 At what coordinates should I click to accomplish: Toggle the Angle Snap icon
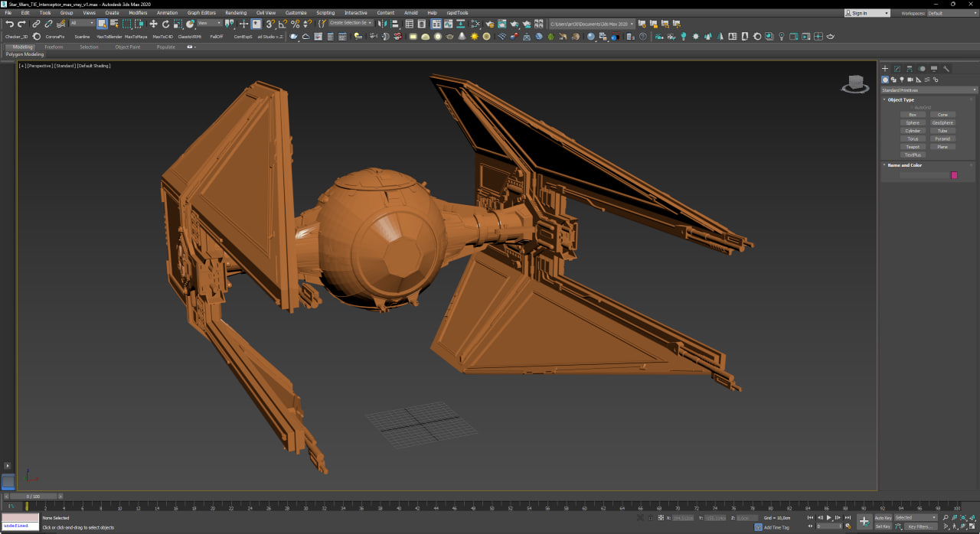click(x=283, y=24)
